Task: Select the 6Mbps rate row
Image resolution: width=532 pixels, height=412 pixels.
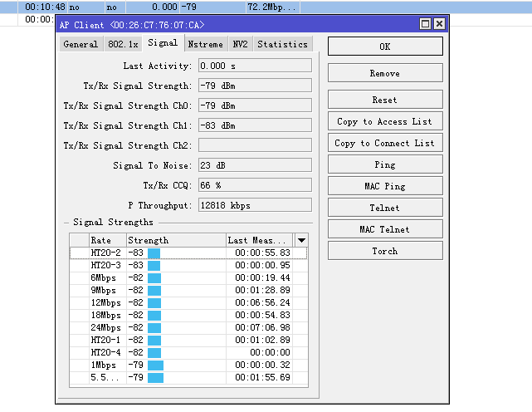Action: 188,277
